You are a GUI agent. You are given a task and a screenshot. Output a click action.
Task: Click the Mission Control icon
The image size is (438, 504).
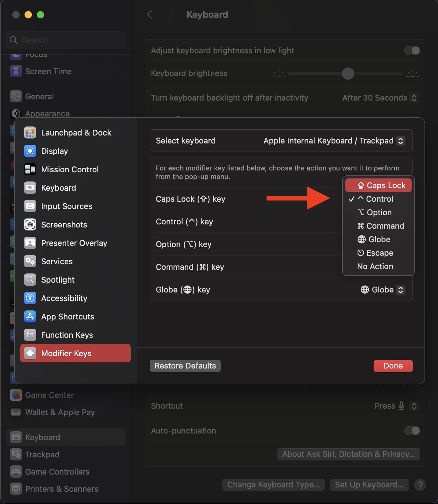(x=30, y=170)
